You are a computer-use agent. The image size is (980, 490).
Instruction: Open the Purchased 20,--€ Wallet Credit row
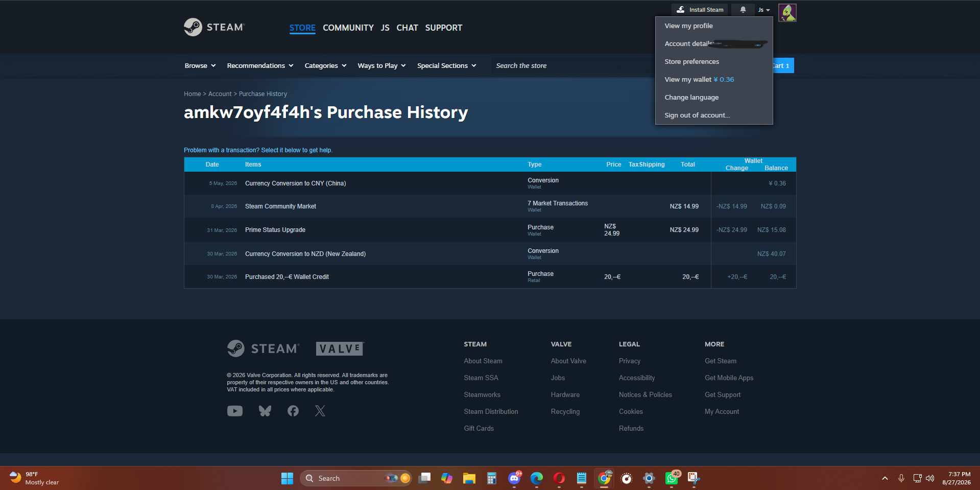[490, 277]
